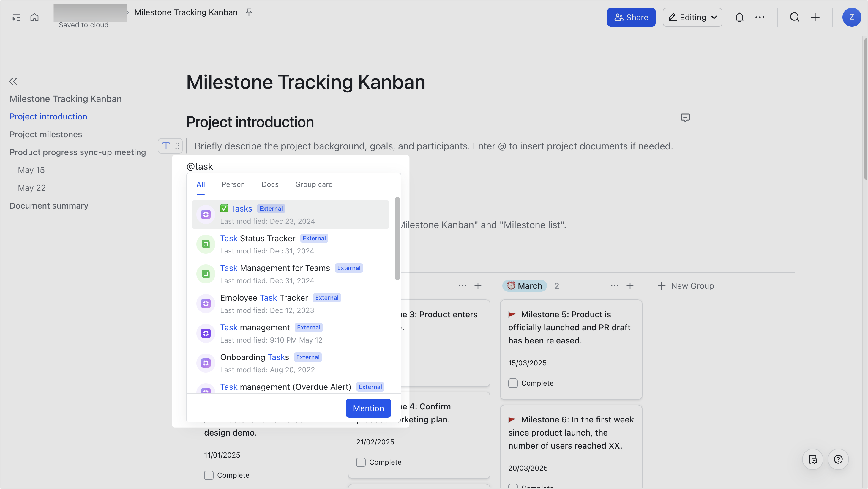868x489 pixels.
Task: Switch to the Person tab
Action: click(233, 184)
